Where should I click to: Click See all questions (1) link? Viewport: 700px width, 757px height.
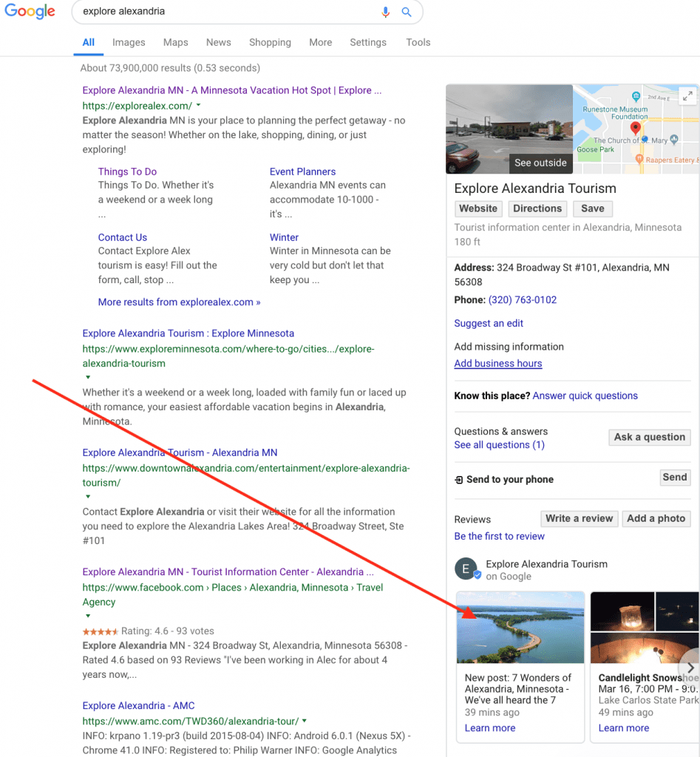(x=499, y=444)
